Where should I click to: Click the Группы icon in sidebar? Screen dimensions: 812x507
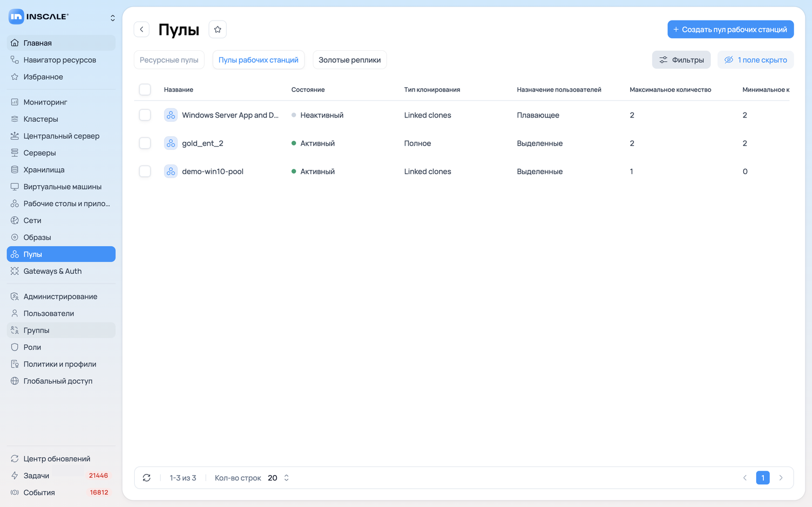[15, 330]
